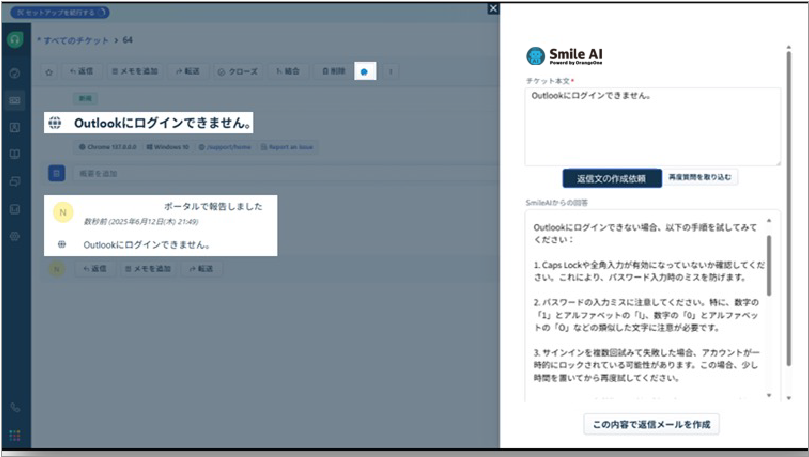Image resolution: width=809 pixels, height=457 pixels.
Task: Click the Smile AI icon in ticket toolbar
Action: (x=365, y=72)
